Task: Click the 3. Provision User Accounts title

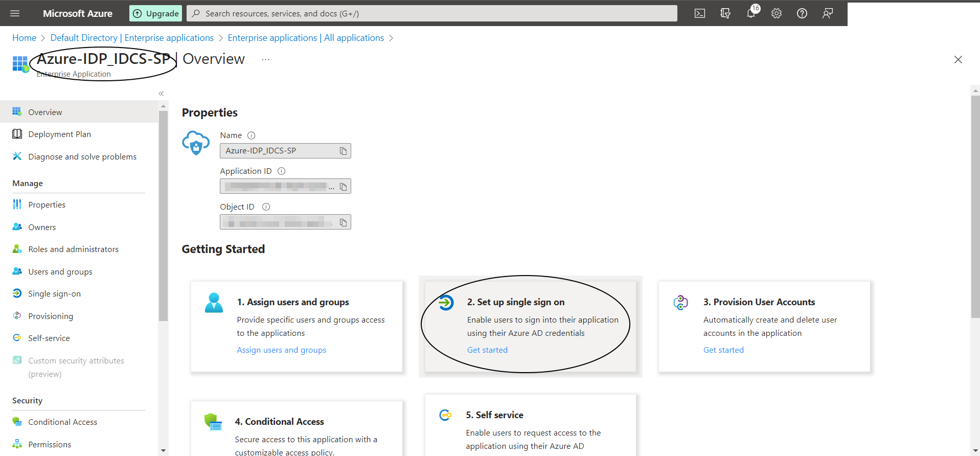Action: coord(759,302)
